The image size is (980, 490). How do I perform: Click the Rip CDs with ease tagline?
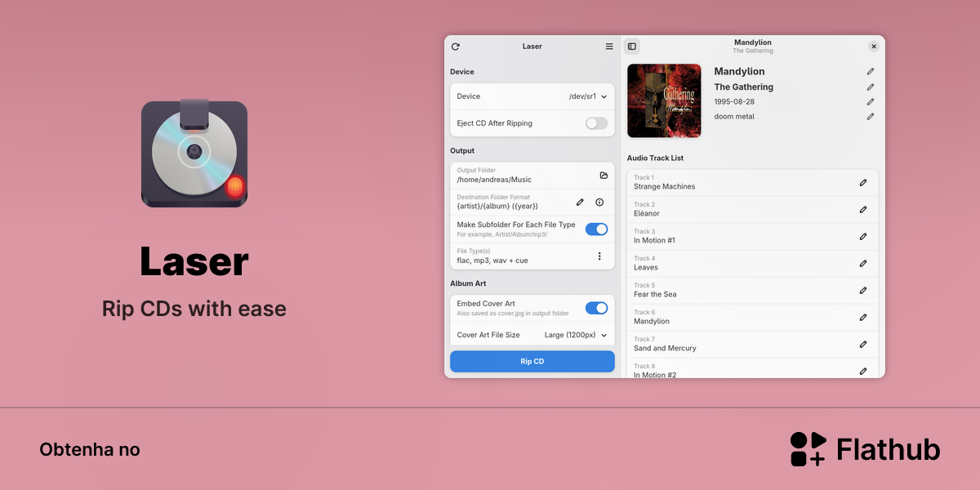(194, 309)
